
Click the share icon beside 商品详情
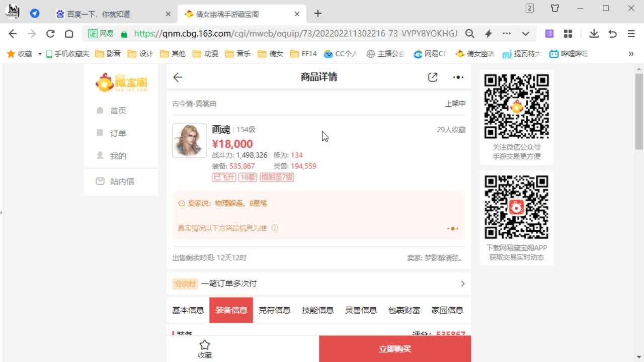[x=432, y=77]
